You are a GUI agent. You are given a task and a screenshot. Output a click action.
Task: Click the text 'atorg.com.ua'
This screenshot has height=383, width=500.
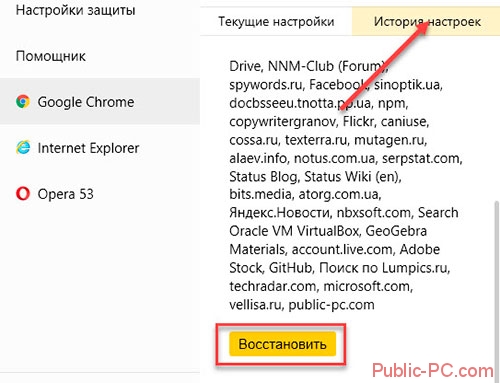338,194
